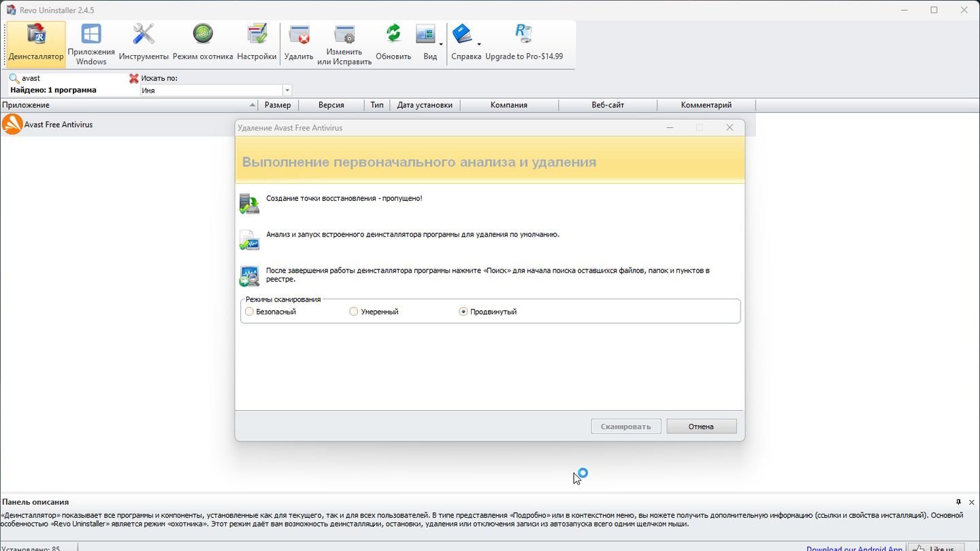This screenshot has height=551, width=980.
Task: Click the Like us button
Action: (x=934, y=547)
